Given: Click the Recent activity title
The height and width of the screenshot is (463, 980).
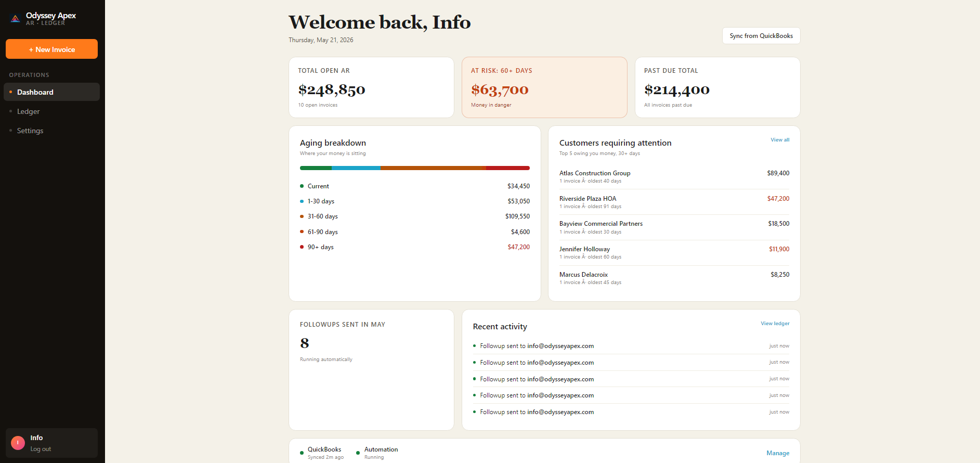Looking at the screenshot, I should (x=500, y=327).
